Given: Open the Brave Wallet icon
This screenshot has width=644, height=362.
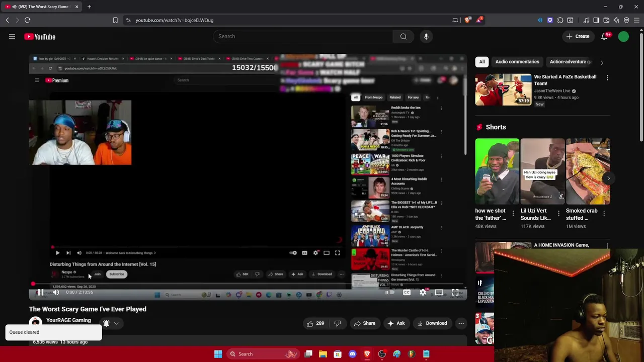Looking at the screenshot, I should pos(606,20).
